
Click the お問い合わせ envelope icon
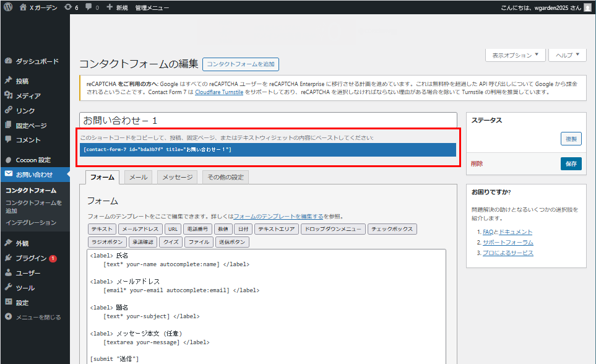(x=9, y=174)
